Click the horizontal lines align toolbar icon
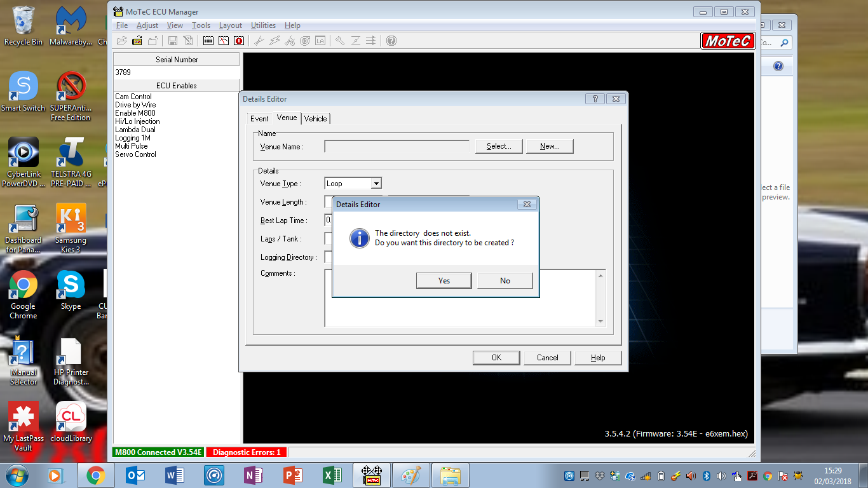Screen dimensions: 868x488 (x=371, y=41)
